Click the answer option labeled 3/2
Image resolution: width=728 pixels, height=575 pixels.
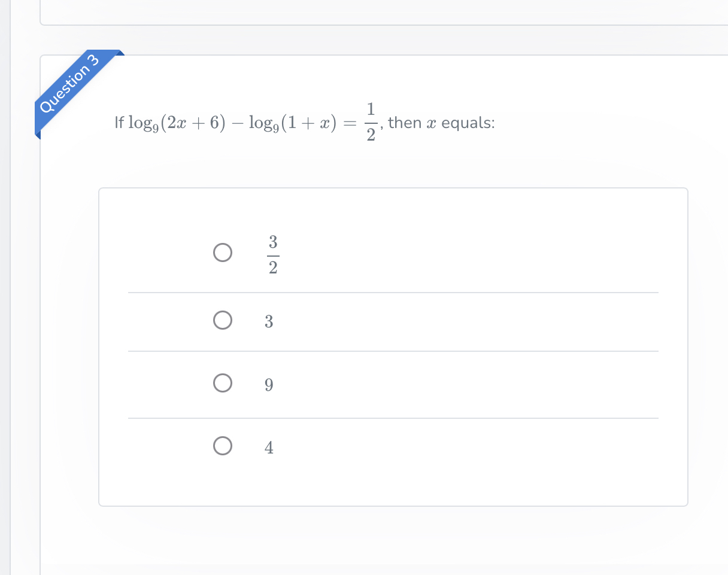coord(272,252)
